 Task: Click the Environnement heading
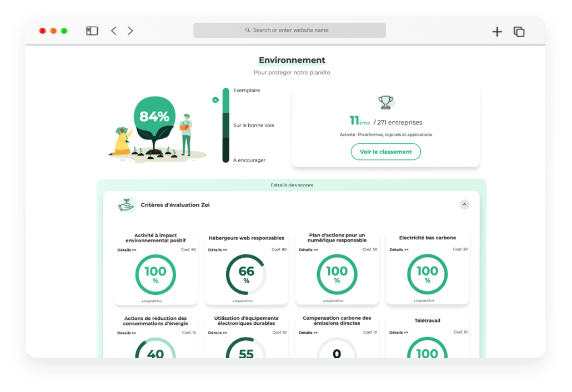coord(292,60)
